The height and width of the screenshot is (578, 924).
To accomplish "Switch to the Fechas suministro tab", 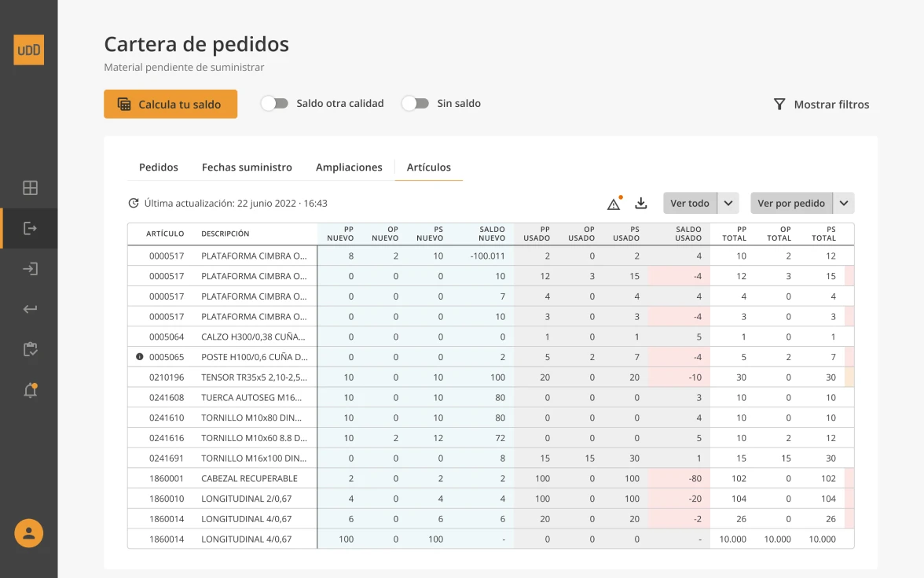I will [x=247, y=167].
